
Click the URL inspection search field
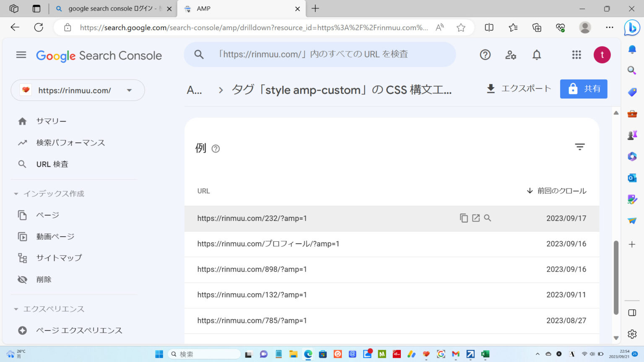tap(320, 54)
